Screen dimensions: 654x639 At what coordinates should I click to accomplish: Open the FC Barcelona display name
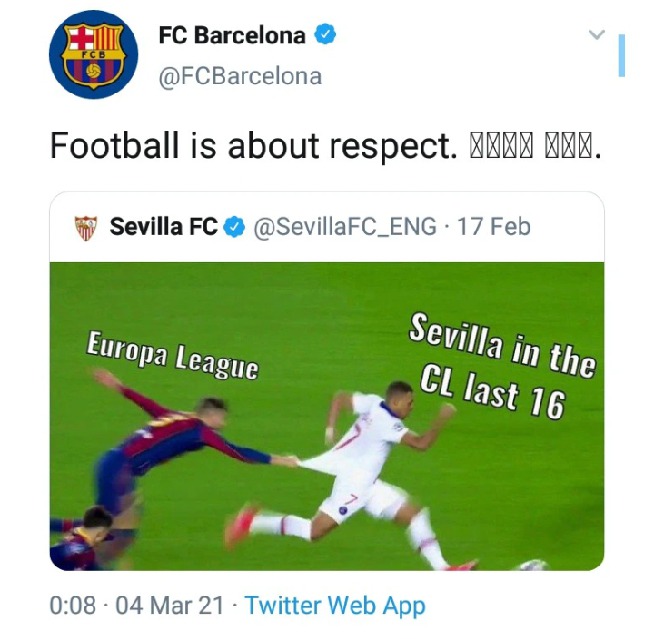[x=232, y=35]
